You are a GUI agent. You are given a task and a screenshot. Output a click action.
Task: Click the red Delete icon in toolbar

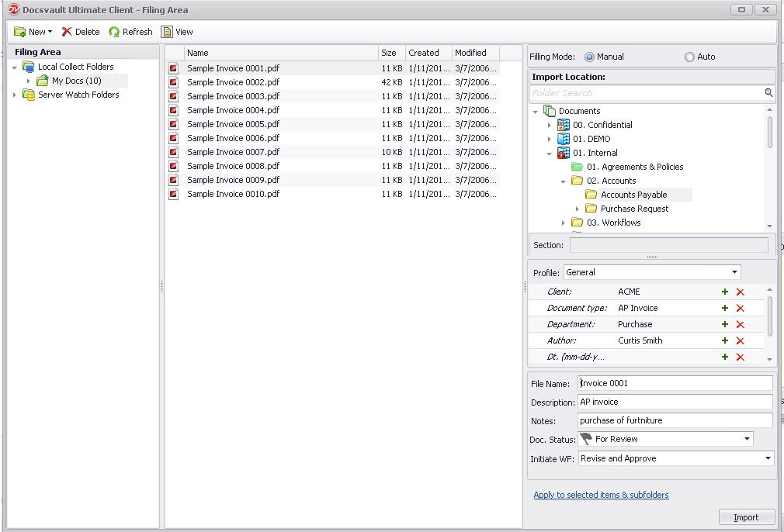coord(67,32)
